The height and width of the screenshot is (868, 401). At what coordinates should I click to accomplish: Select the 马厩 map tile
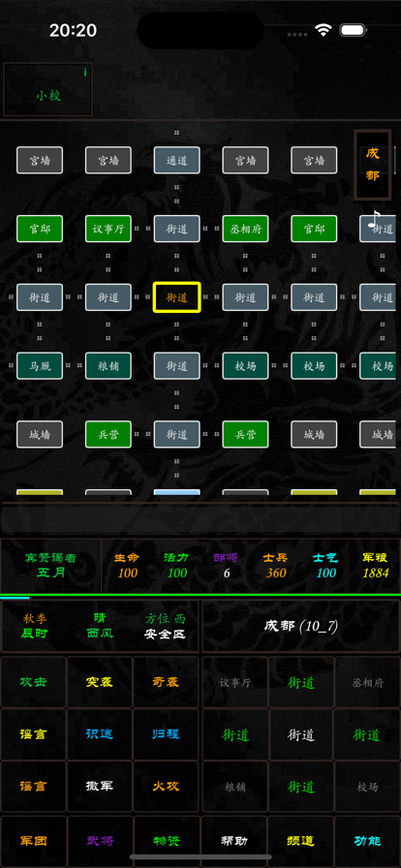[40, 366]
